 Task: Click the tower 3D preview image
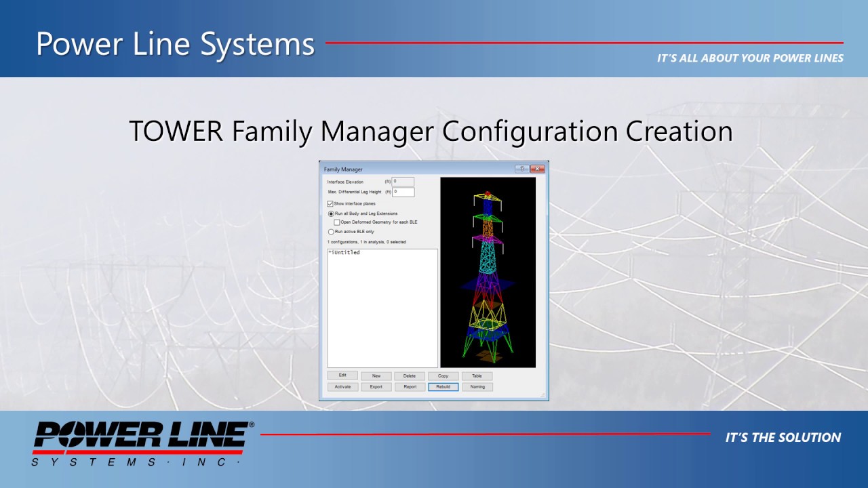(x=488, y=272)
